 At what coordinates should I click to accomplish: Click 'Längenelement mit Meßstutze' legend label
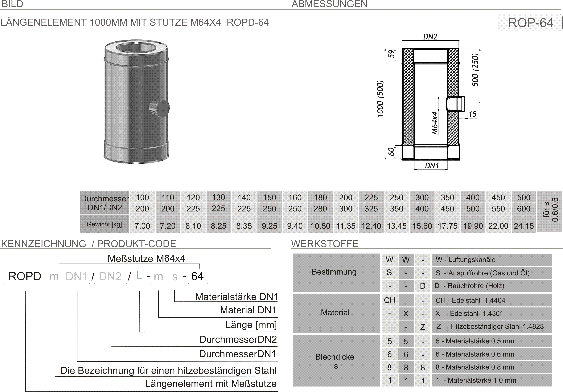click(x=211, y=384)
